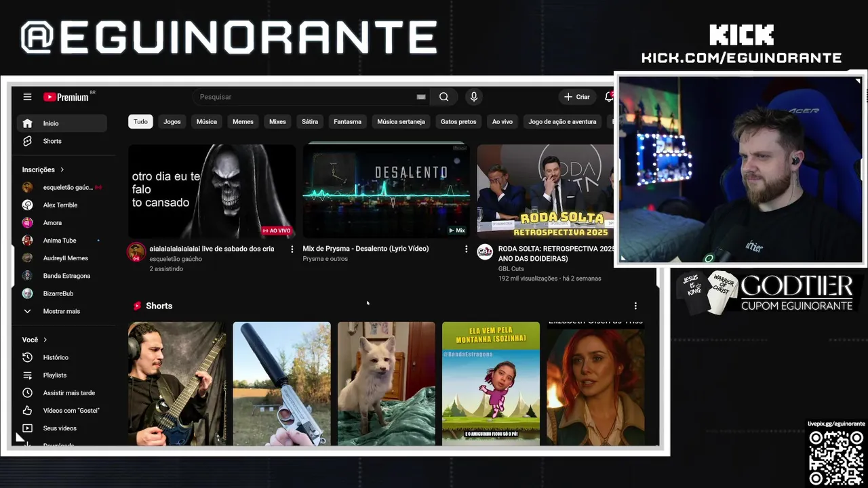The image size is (868, 488).
Task: Click the YouTube Premium logo
Action: (x=66, y=97)
